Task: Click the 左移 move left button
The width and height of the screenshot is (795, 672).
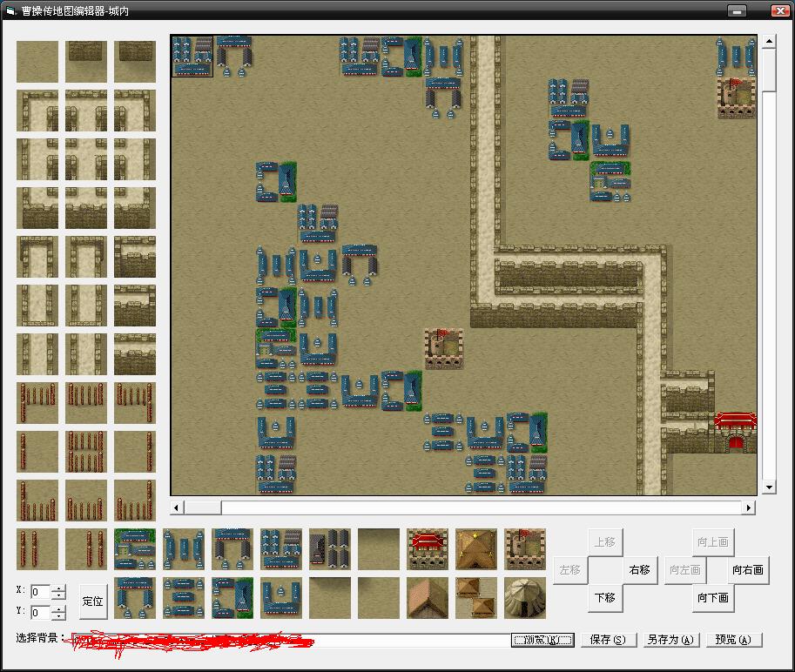Action: pos(570,570)
